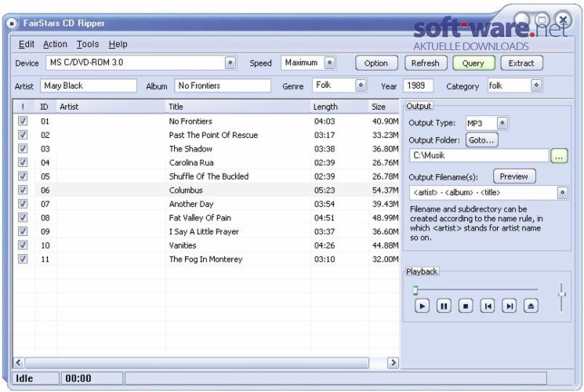Click the FairStars CD Ripper title icon
Viewport: 584px width, 392px height.
coord(12,24)
